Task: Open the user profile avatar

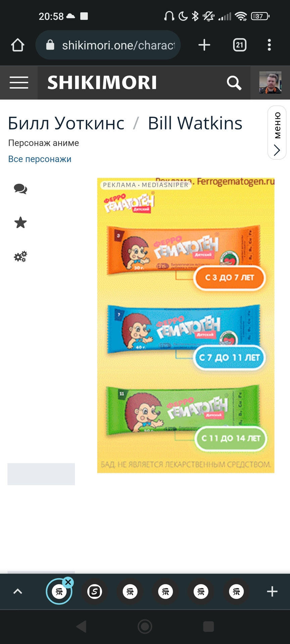Action: [x=270, y=83]
